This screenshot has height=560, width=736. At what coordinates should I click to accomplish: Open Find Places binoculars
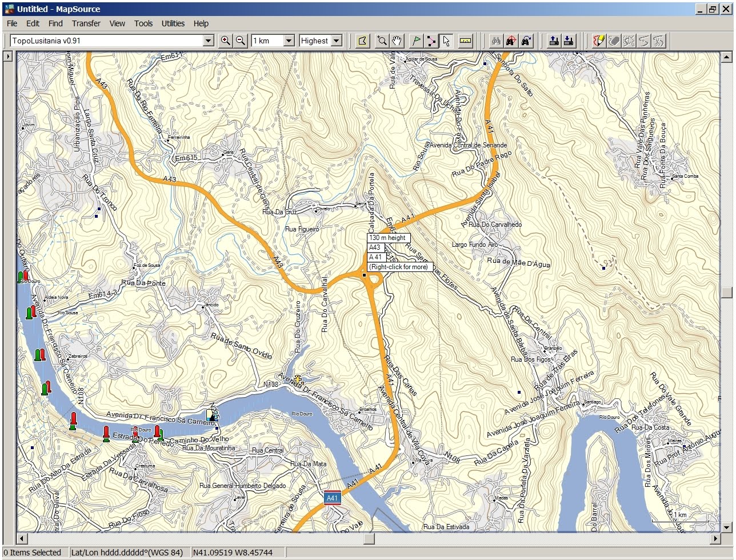click(x=496, y=41)
